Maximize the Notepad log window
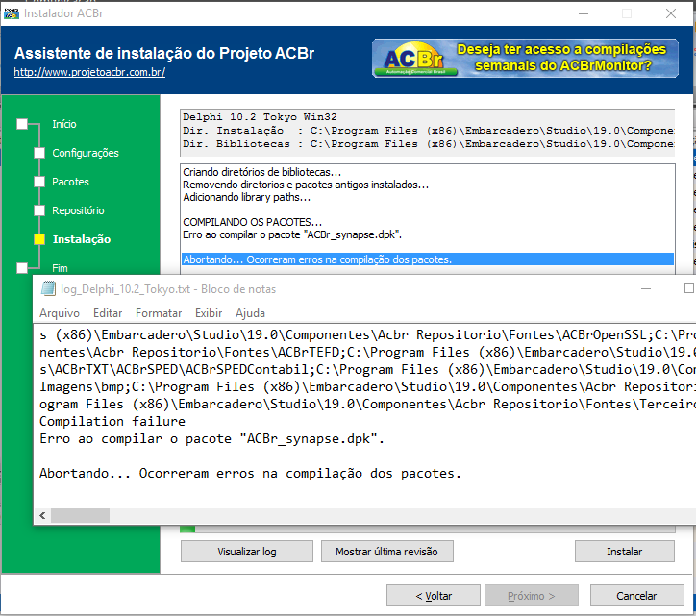 click(x=688, y=288)
